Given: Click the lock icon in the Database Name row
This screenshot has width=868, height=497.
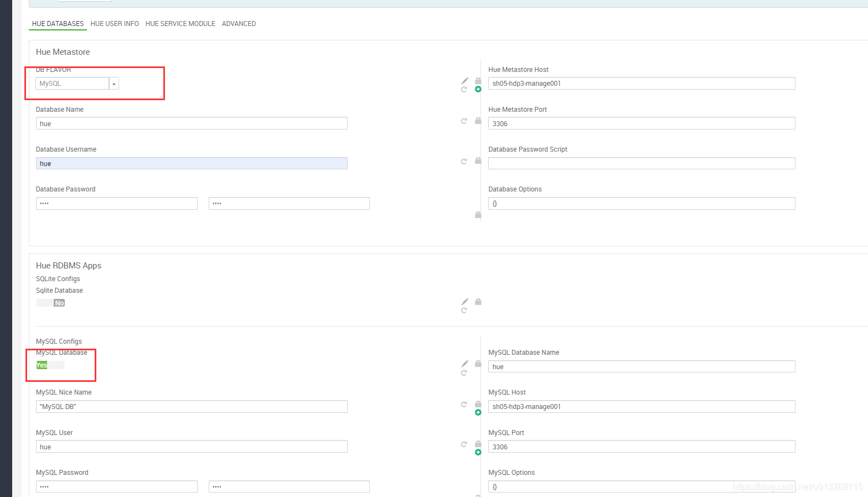Looking at the screenshot, I should tap(478, 121).
